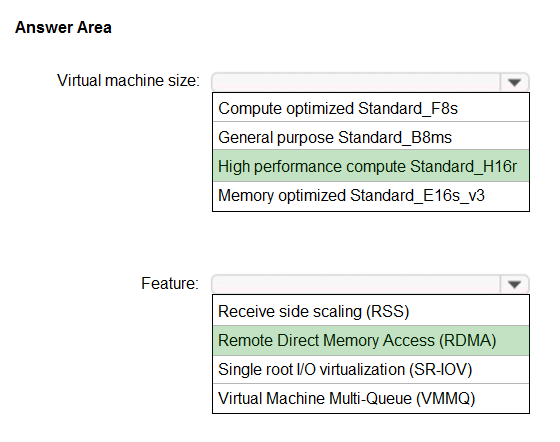560x442 pixels.
Task: Select Receive side scaling (RSS)
Action: coord(371,311)
